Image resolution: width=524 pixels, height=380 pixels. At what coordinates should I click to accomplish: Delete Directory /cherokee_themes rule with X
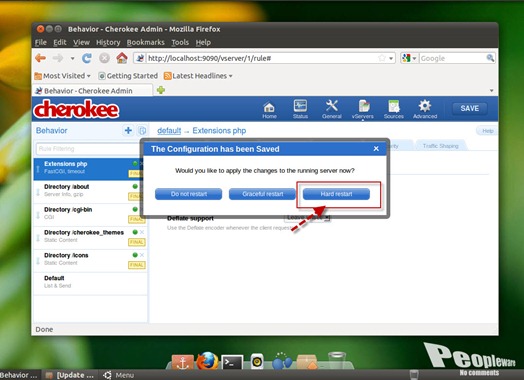[142, 232]
